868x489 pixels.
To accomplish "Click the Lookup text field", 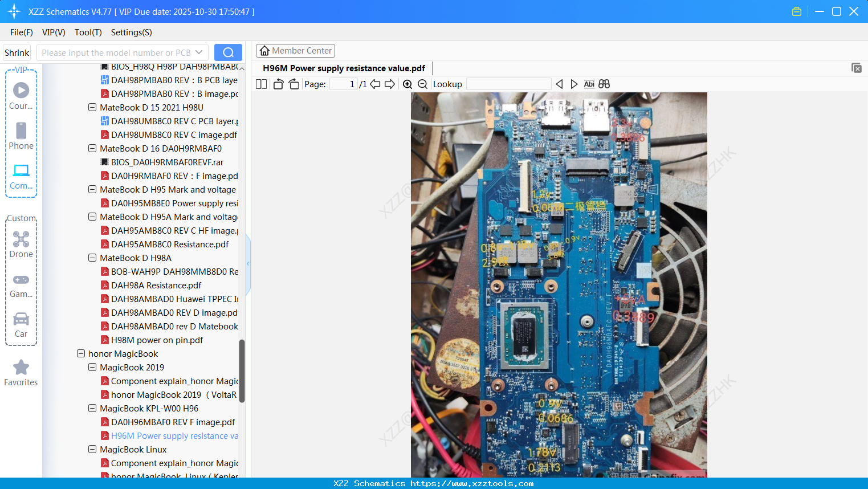I will coord(508,84).
